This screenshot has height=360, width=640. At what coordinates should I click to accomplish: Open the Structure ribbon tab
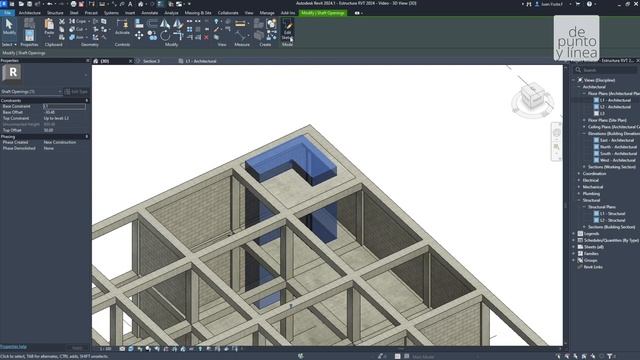click(x=55, y=13)
